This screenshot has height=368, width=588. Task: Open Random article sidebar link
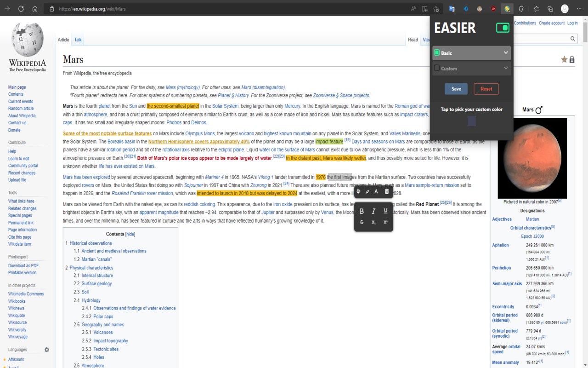click(21, 109)
